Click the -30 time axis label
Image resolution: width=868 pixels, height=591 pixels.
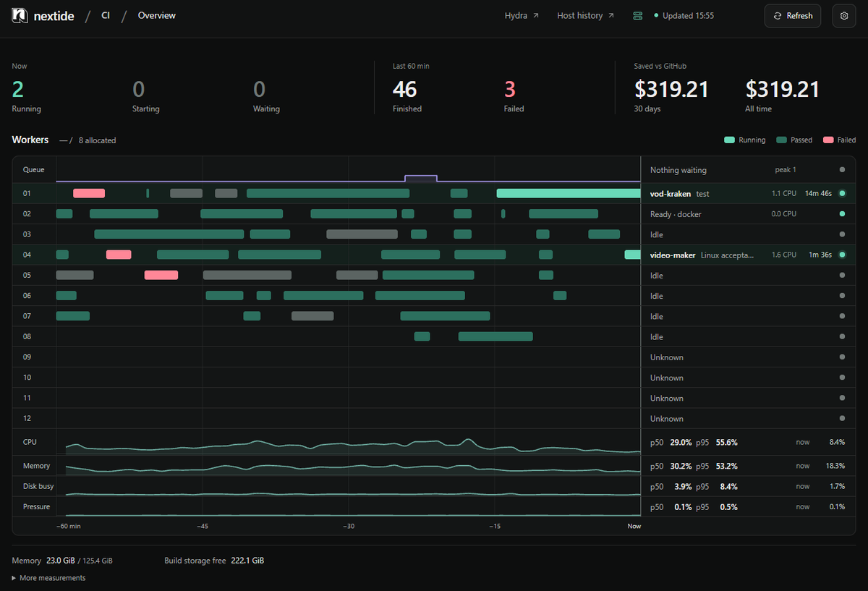(349, 526)
